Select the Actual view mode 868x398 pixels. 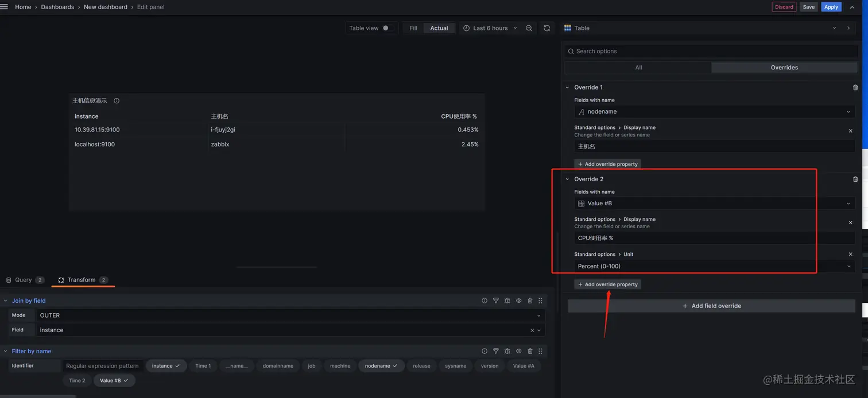[439, 28]
